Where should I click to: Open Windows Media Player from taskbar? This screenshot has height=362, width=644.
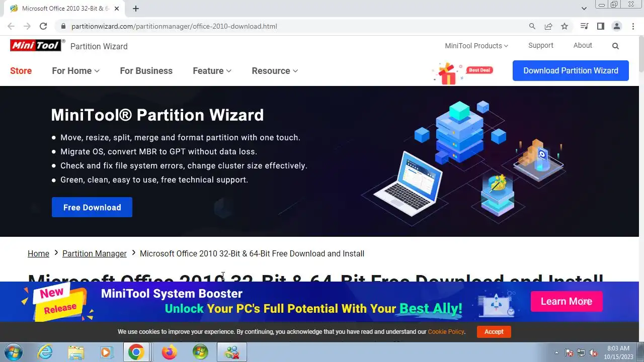106,352
